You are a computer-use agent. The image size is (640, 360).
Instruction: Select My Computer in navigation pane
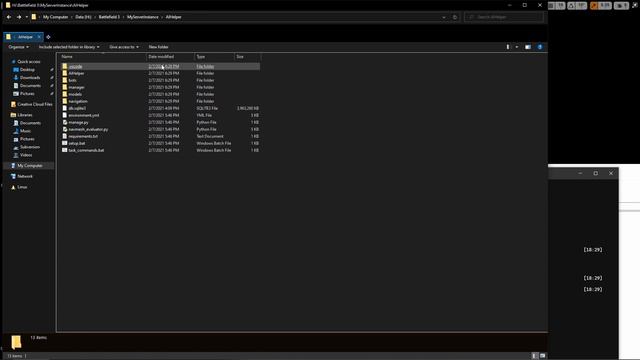(29, 166)
